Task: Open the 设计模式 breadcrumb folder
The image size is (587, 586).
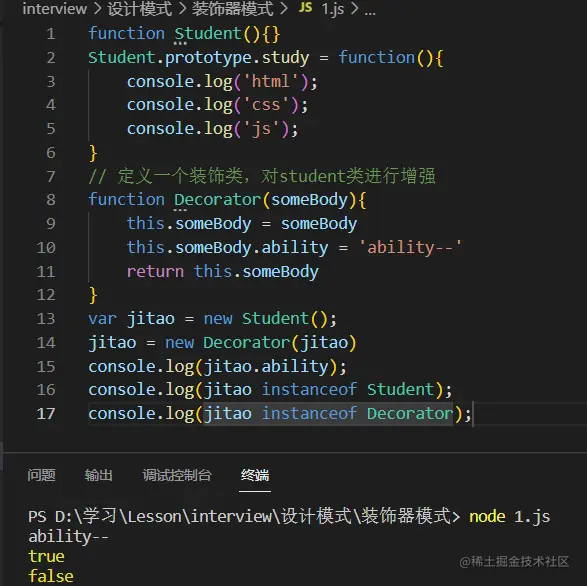Action: coord(139,8)
